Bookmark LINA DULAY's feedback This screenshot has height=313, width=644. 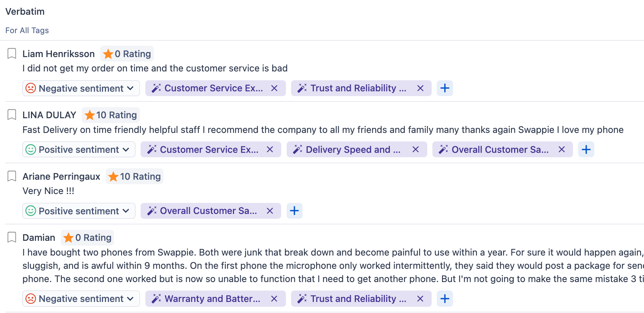[x=11, y=115]
